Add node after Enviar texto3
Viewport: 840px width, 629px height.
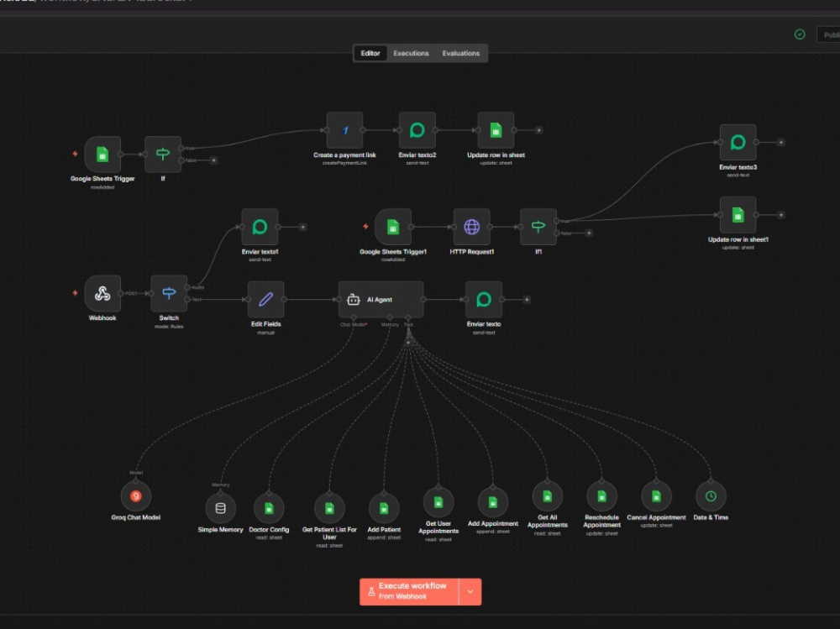781,143
